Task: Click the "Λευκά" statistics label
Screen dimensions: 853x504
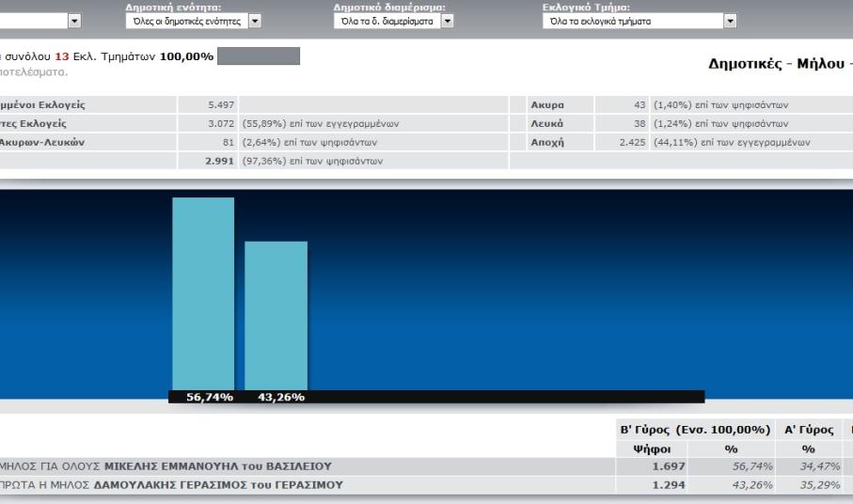Action: 546,124
